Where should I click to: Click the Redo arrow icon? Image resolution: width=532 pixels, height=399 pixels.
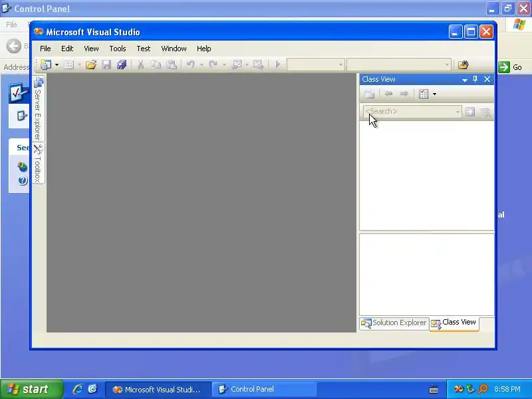[x=213, y=64]
